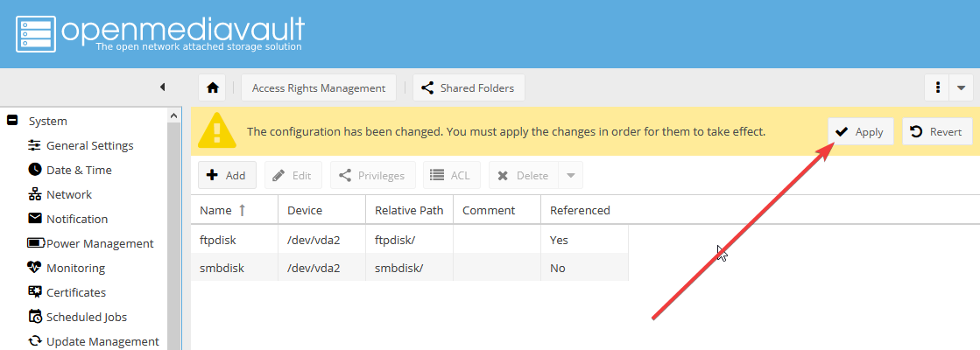This screenshot has height=350, width=980.
Task: Sort table by Name column header
Action: 215,210
